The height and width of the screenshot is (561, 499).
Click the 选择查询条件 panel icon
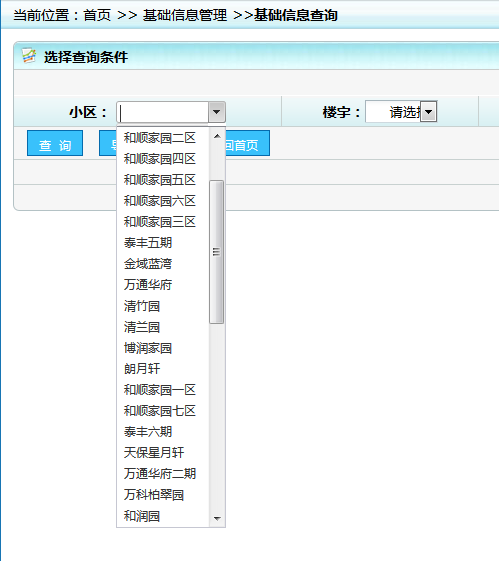[29, 56]
